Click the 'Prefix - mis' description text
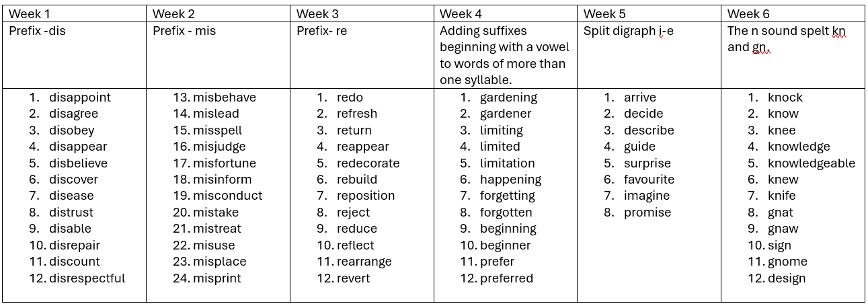The width and height of the screenshot is (868, 308). [184, 31]
